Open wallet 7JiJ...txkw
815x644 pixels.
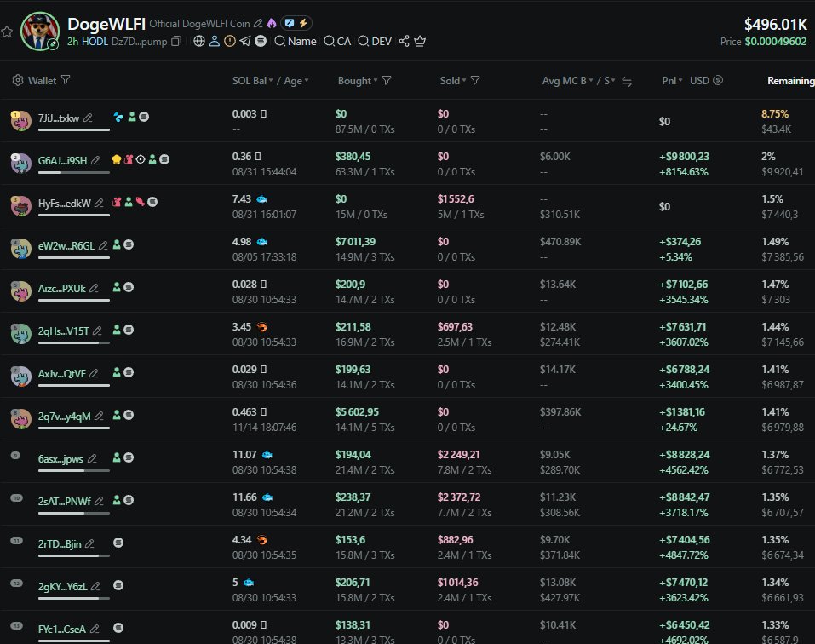coord(58,118)
